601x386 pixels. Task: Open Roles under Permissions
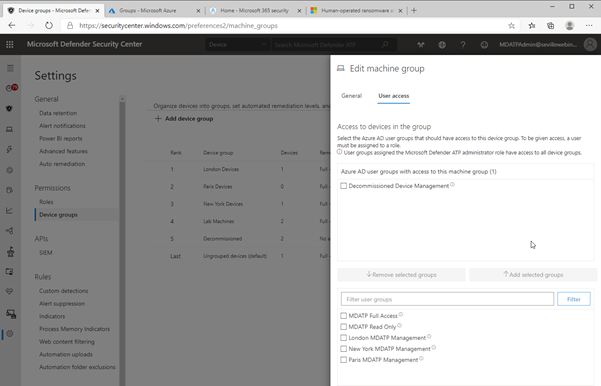click(x=46, y=202)
